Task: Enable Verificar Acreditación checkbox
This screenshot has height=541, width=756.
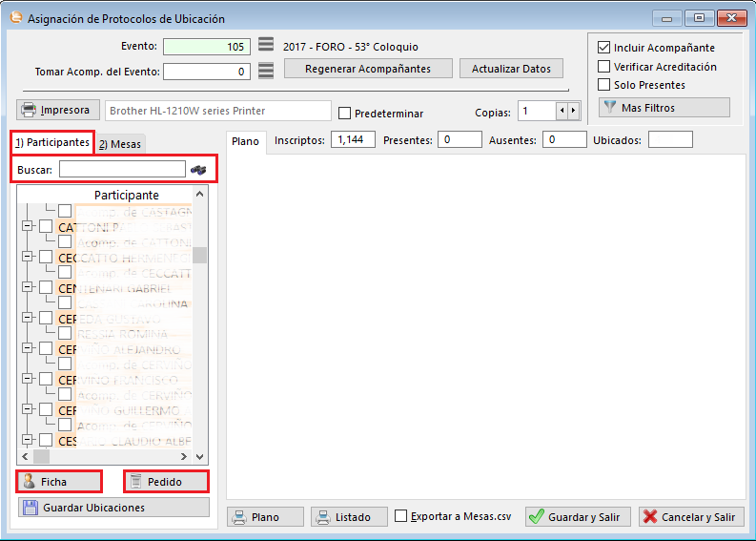Action: tap(603, 67)
